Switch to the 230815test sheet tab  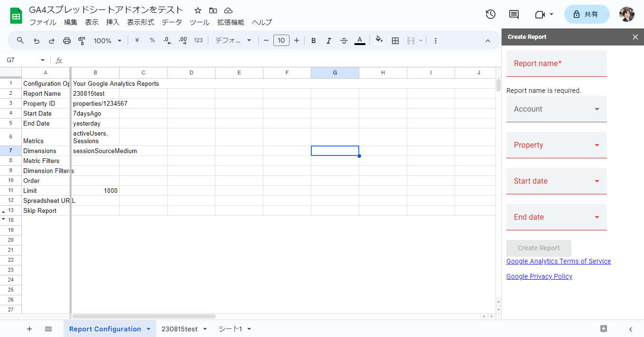pos(179,329)
